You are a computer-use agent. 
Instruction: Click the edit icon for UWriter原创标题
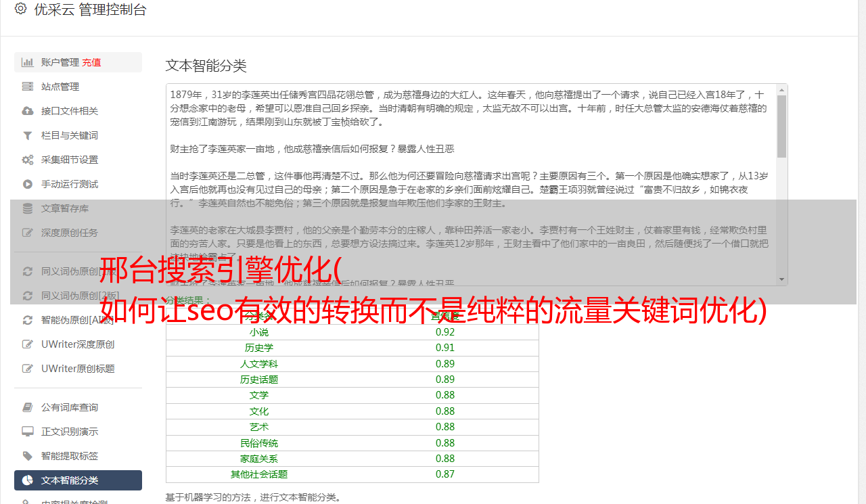(28, 369)
